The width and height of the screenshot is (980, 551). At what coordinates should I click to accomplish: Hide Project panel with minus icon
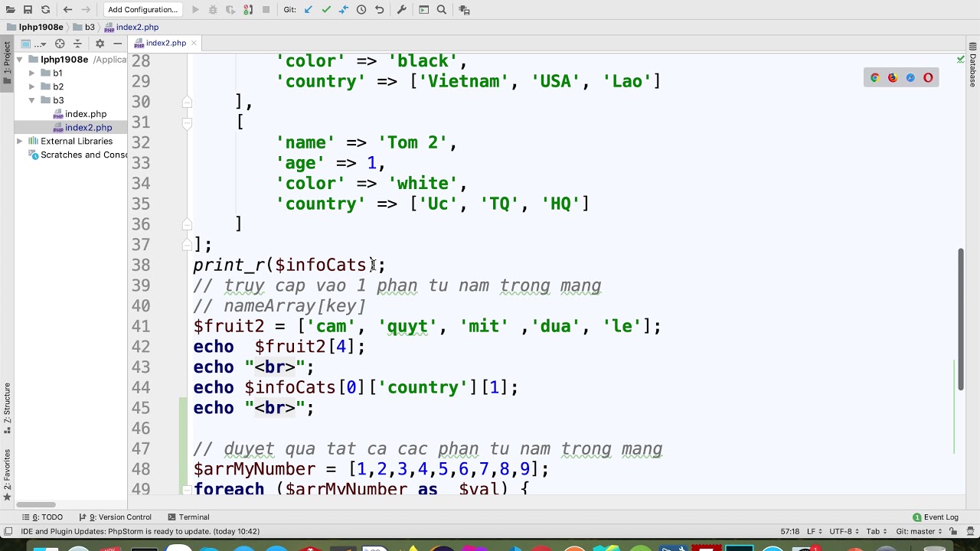click(117, 44)
